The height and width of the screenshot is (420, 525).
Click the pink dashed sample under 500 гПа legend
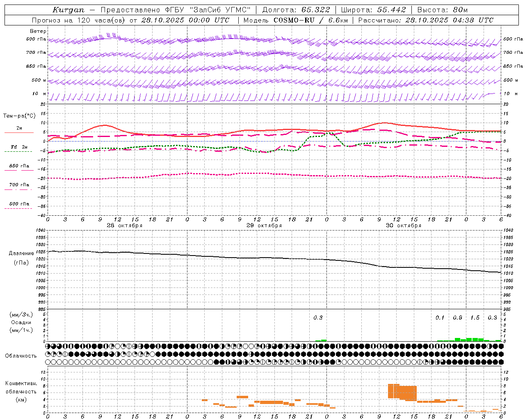(18, 209)
